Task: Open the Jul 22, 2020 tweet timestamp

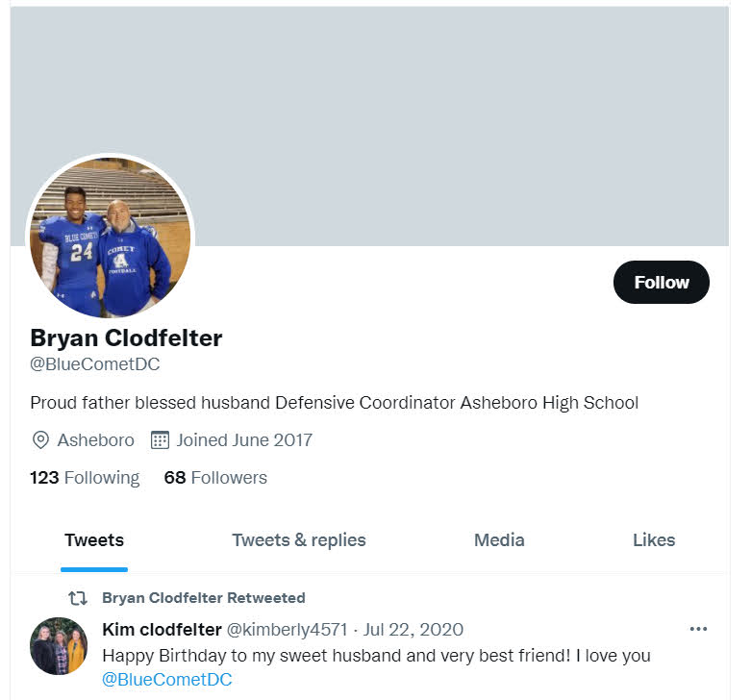Action: tap(413, 629)
